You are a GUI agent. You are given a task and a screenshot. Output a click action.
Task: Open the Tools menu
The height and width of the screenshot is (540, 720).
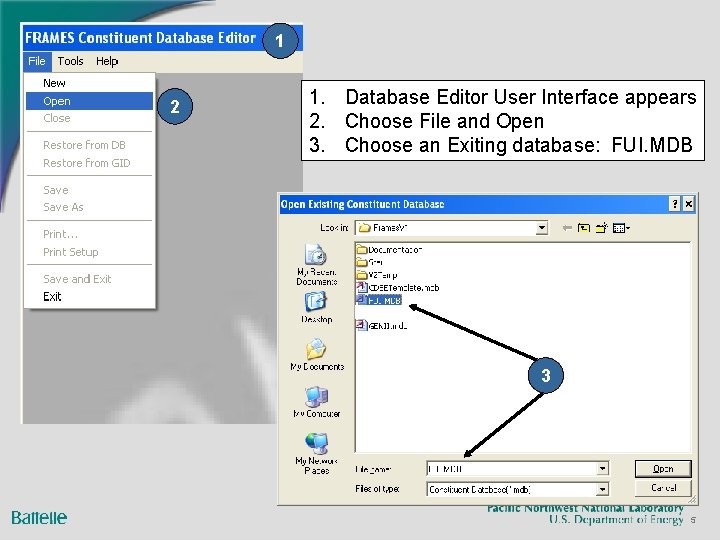70,61
